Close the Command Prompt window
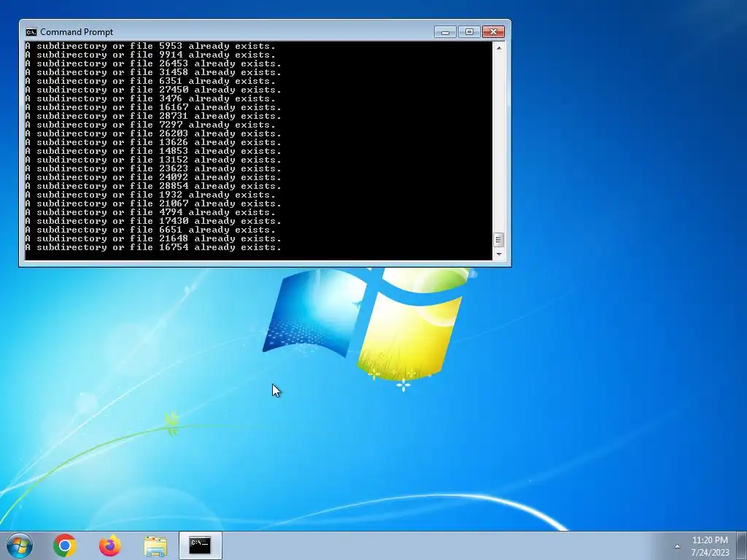 click(494, 32)
